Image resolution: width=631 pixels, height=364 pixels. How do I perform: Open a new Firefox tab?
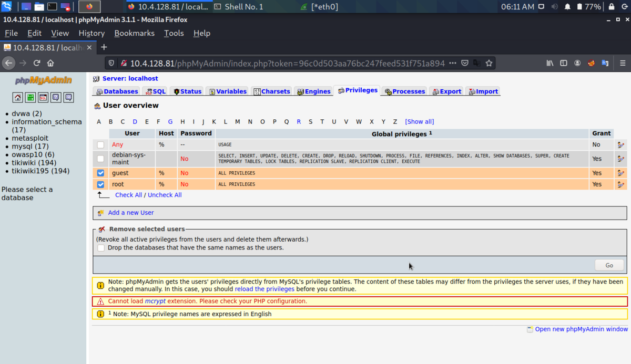click(104, 47)
